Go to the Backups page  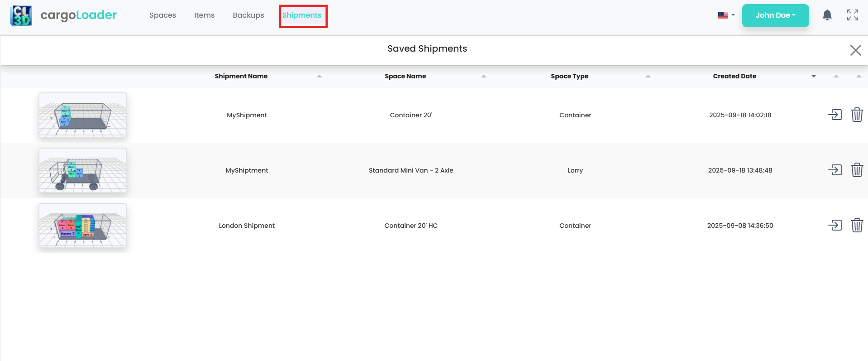[248, 15]
